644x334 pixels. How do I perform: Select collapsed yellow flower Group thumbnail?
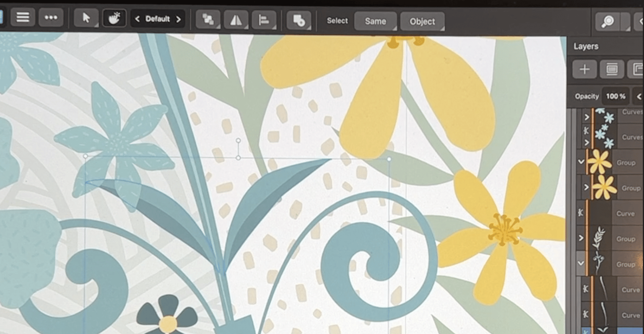tap(605, 187)
